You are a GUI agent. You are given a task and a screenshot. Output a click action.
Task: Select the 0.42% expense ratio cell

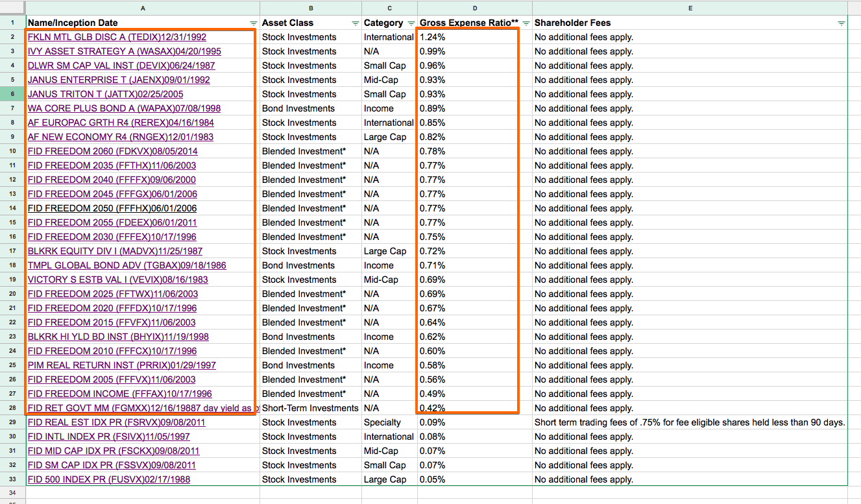click(x=475, y=408)
